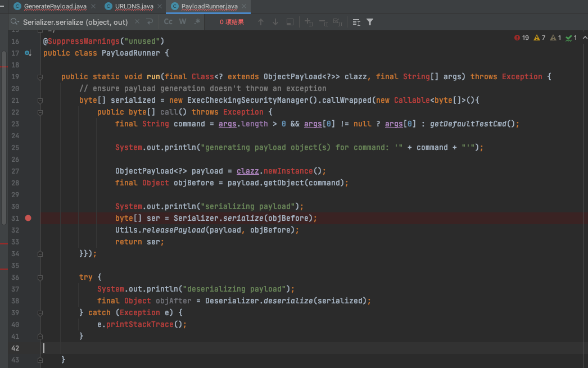Click releasePayload call on line 32
This screenshot has height=368, width=588.
[x=174, y=230]
